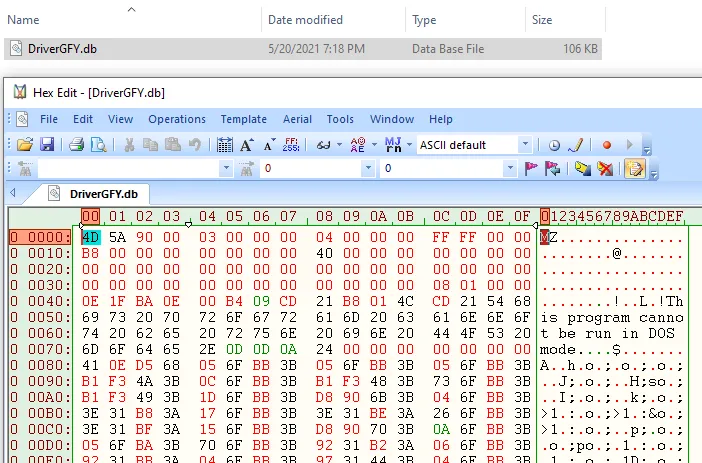The height and width of the screenshot is (463, 702).
Task: Click 'is program canno' text in ASCII pane
Action: (x=612, y=317)
